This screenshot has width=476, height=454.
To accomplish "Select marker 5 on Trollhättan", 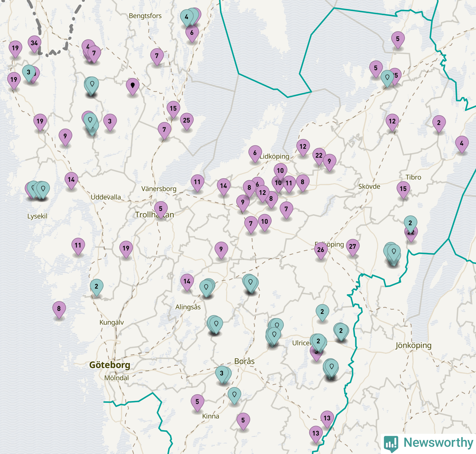I will click(161, 210).
